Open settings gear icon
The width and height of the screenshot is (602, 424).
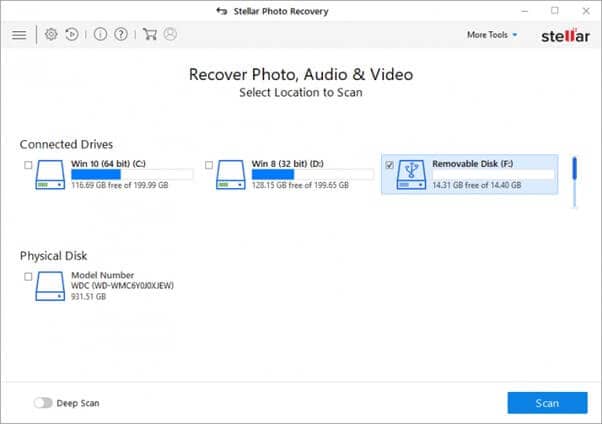click(51, 35)
